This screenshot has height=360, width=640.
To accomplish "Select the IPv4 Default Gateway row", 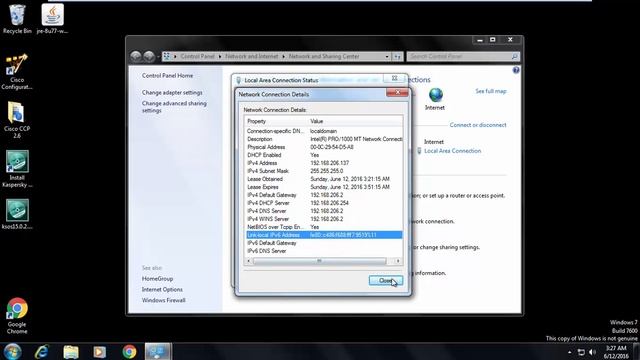I will pyautogui.click(x=324, y=195).
